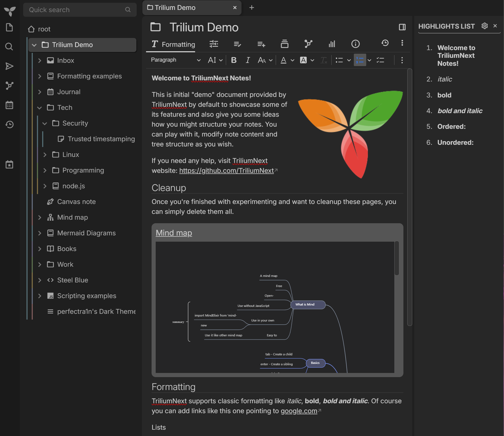Click the jump-to-note arrow icon in sidebar
504x436 pixels.
[9, 66]
